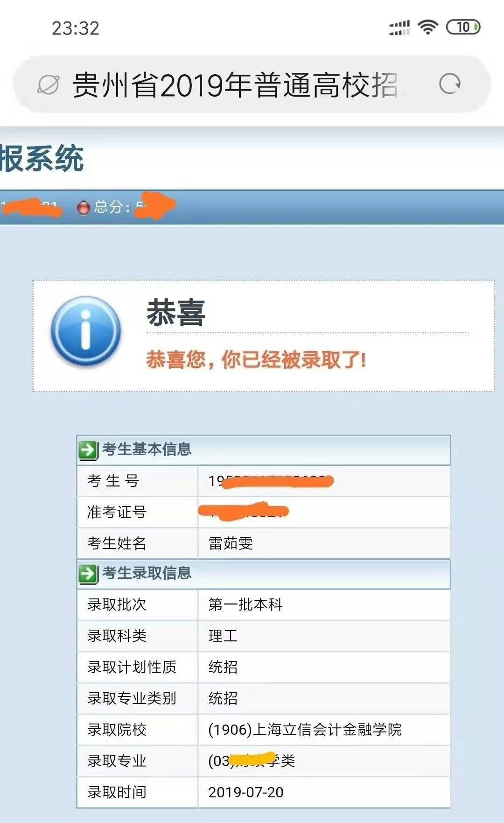The height and width of the screenshot is (823, 504).
Task: Tap green arrow icon beside 考生基本信息
Action: pyautogui.click(x=88, y=450)
